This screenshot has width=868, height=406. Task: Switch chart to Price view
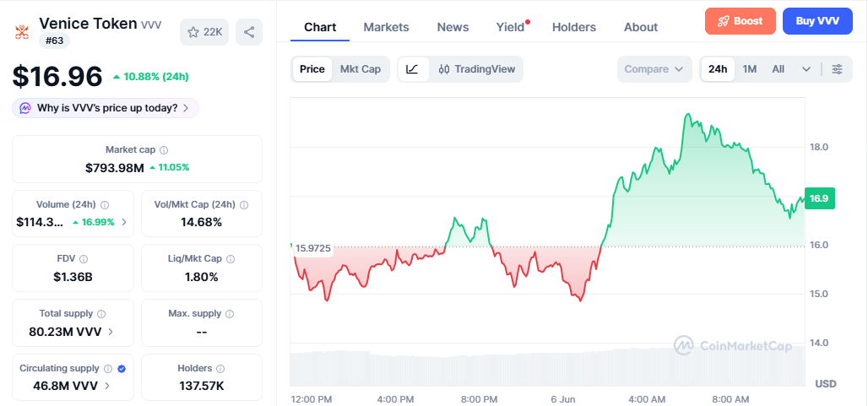(312, 69)
